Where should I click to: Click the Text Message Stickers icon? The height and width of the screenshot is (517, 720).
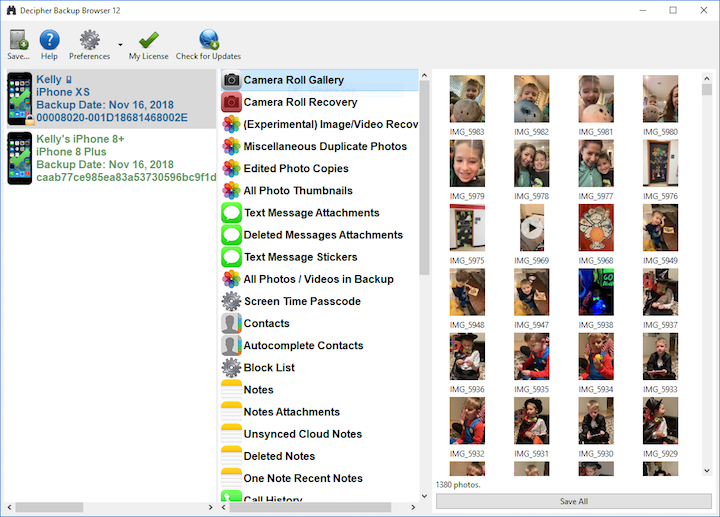click(231, 257)
